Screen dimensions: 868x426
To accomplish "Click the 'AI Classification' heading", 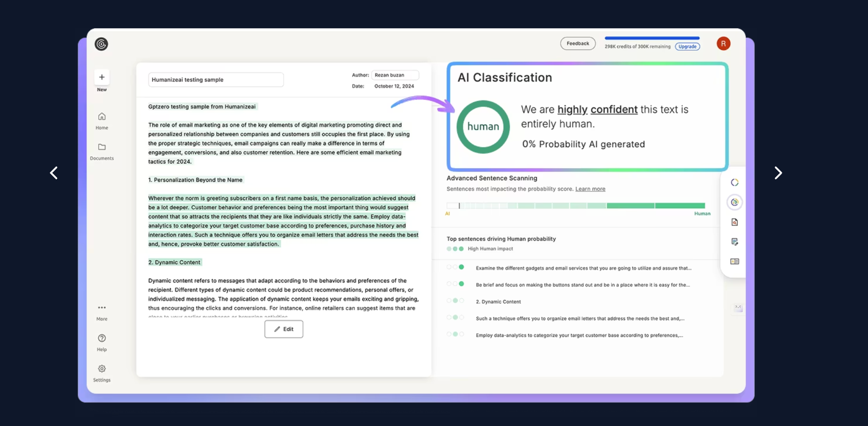I will (x=505, y=78).
